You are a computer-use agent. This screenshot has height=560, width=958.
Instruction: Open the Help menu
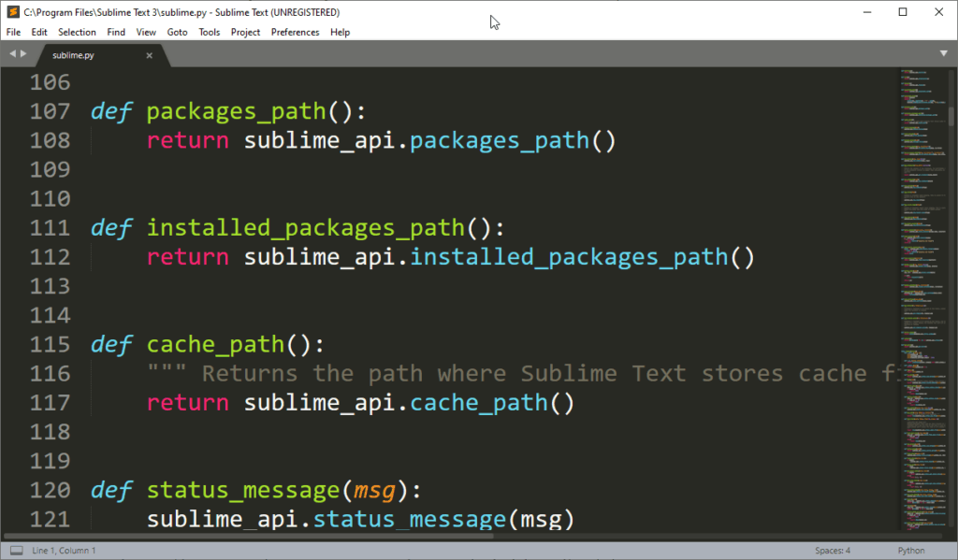click(x=341, y=33)
